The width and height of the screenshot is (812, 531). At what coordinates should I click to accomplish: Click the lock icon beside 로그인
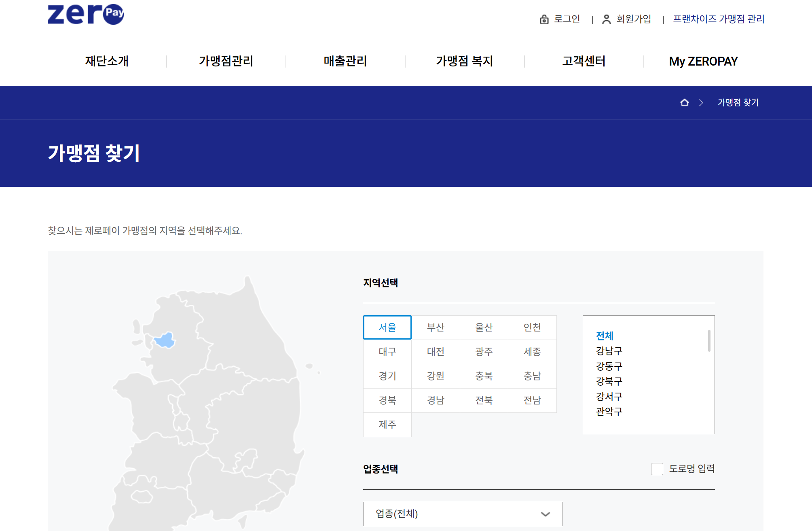(544, 19)
